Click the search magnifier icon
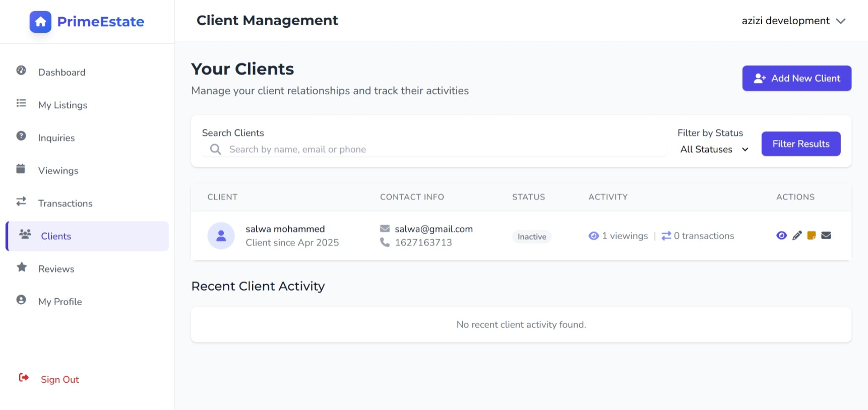The height and width of the screenshot is (410, 868). click(216, 150)
